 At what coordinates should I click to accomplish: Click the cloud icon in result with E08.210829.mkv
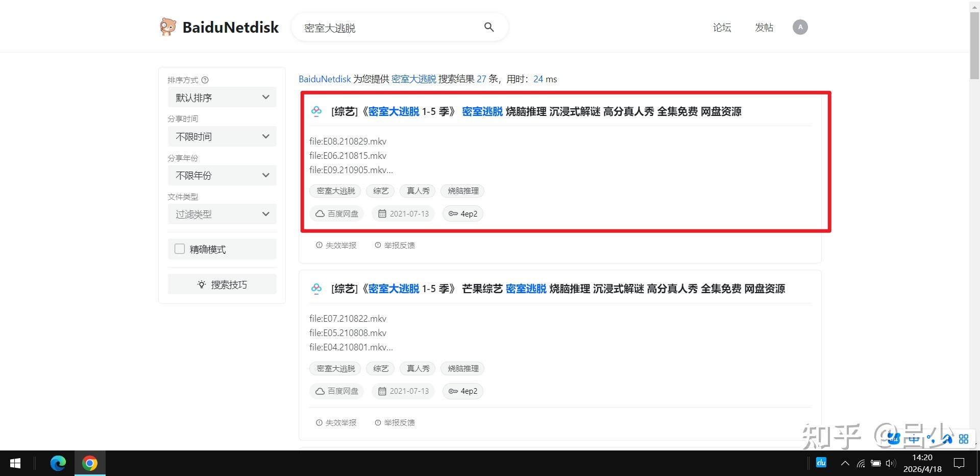pos(320,213)
